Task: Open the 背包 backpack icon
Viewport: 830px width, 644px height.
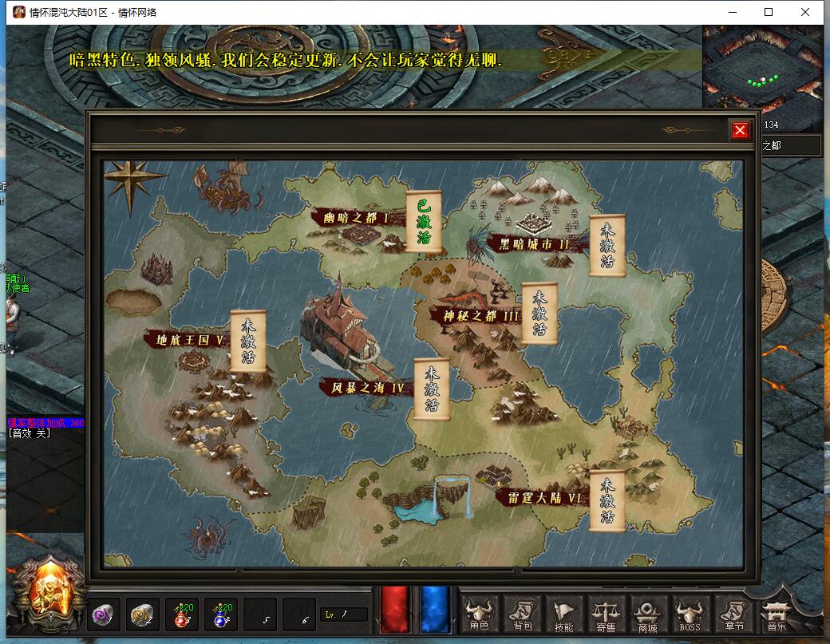Action: 522,614
